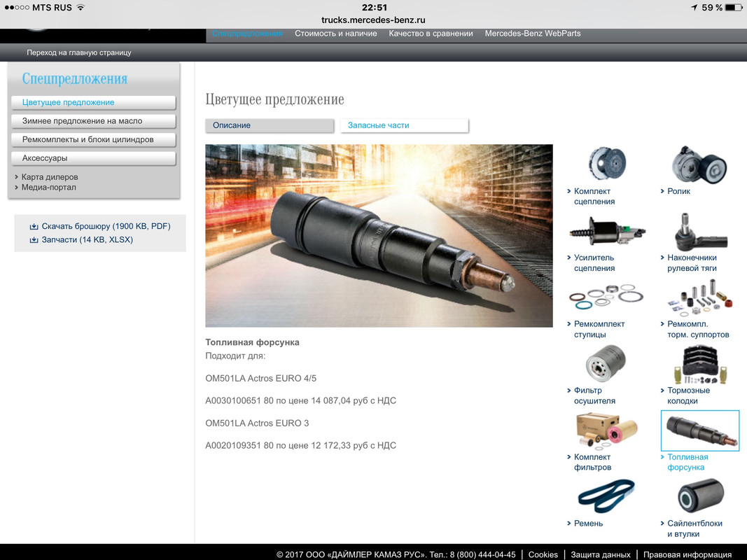This screenshot has width=747, height=560.
Task: Open Ремкомплект ступицы link
Action: 599,329
